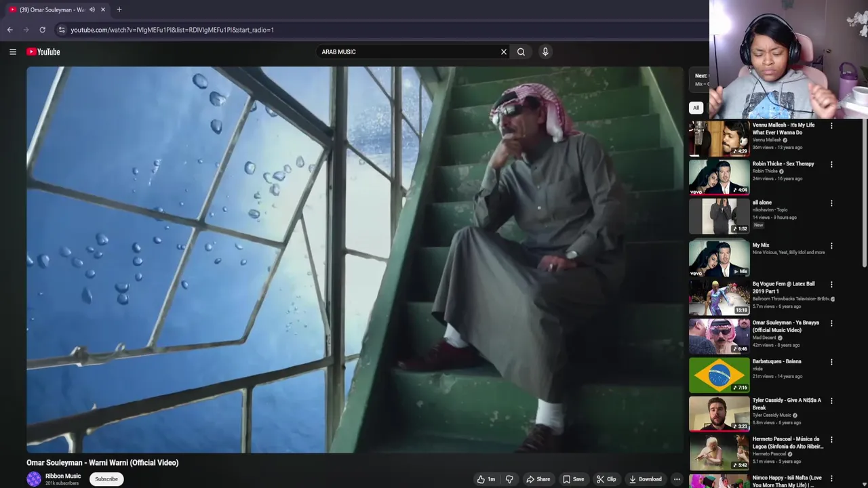
Task: Go forward with browser forward arrow
Action: pyautogui.click(x=26, y=30)
